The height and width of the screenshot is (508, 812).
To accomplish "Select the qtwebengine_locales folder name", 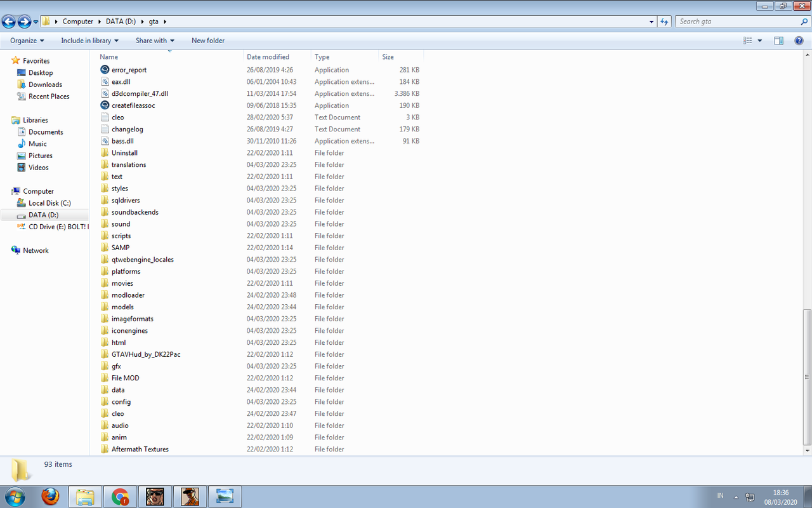I will tap(143, 260).
